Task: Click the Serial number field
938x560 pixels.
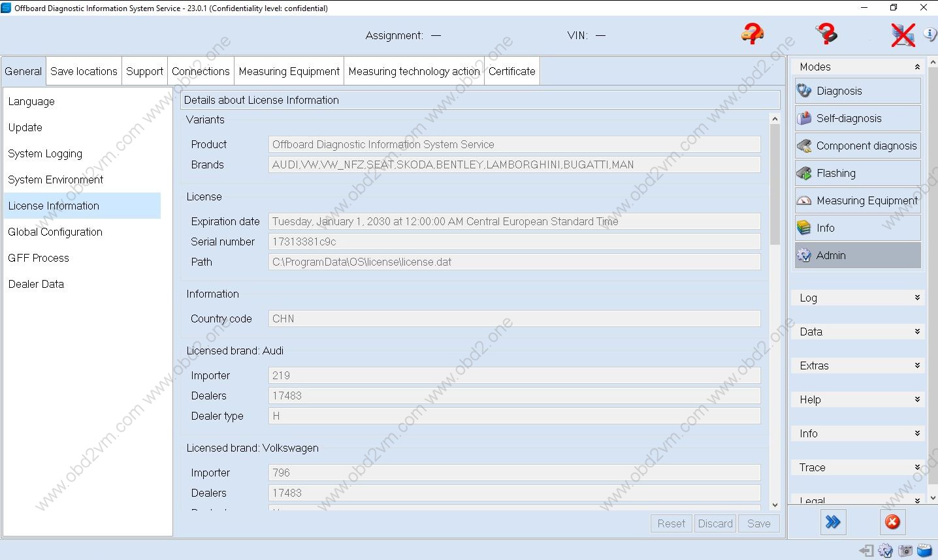Action: [x=514, y=242]
